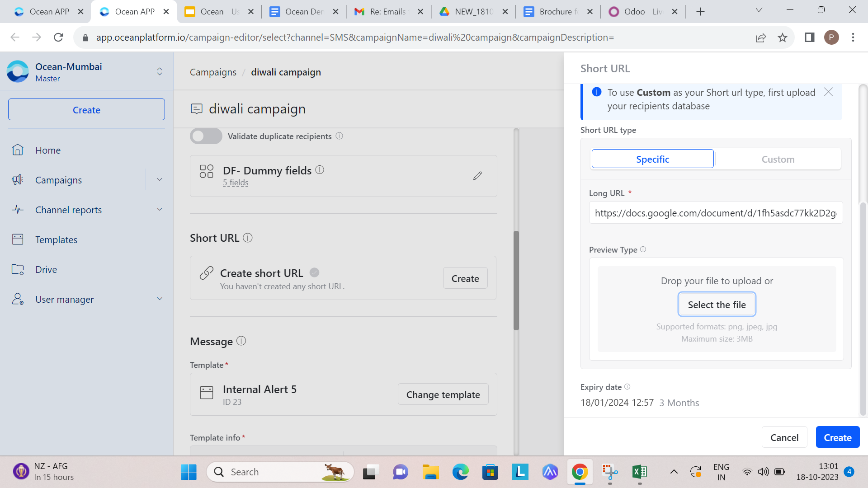Click the info icon next to Expiry date
This screenshot has width=868, height=488.
pyautogui.click(x=627, y=387)
